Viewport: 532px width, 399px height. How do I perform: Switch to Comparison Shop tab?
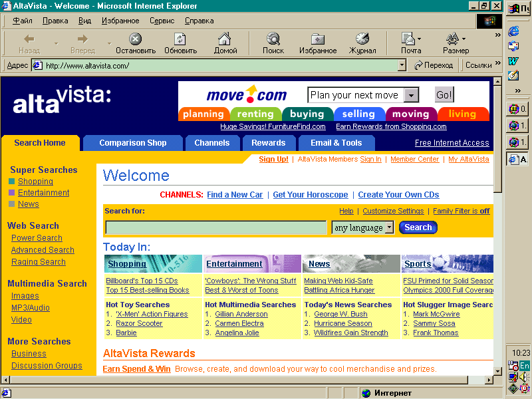(132, 143)
